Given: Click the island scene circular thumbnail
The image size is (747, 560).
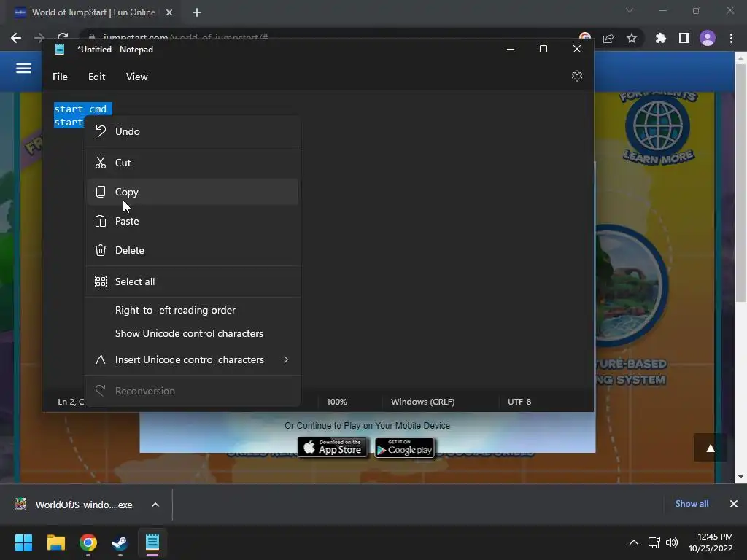Looking at the screenshot, I should [631, 286].
